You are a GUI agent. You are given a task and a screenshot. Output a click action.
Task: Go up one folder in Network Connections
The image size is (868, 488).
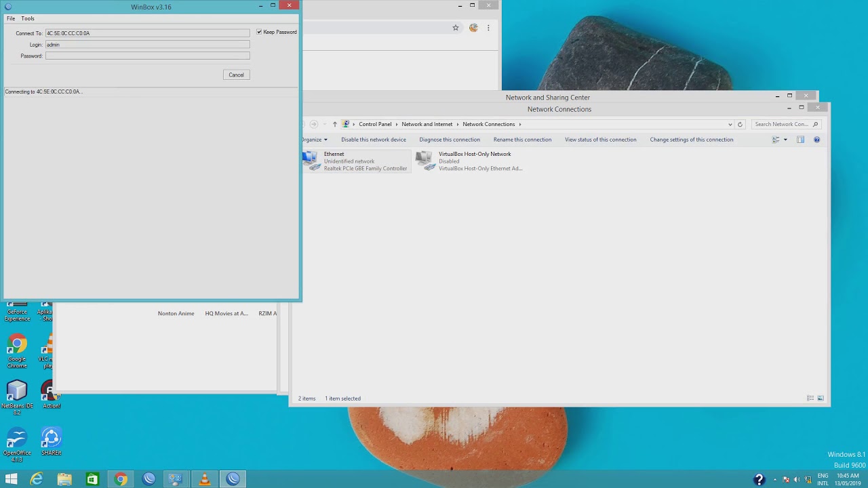pos(334,124)
